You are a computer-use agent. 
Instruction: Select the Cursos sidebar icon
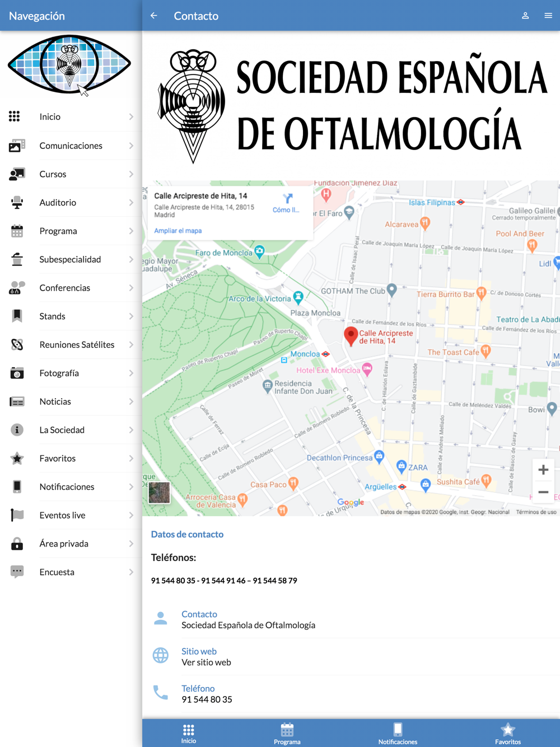(x=17, y=174)
